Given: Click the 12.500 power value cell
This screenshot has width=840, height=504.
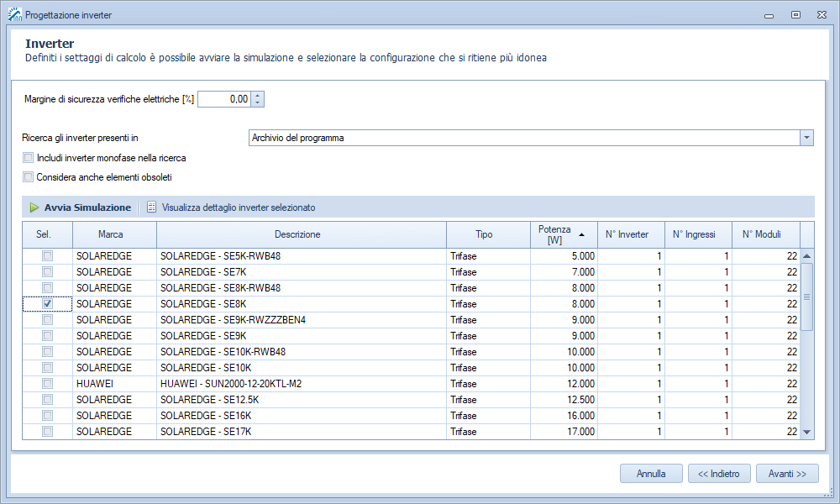Looking at the screenshot, I should [564, 400].
